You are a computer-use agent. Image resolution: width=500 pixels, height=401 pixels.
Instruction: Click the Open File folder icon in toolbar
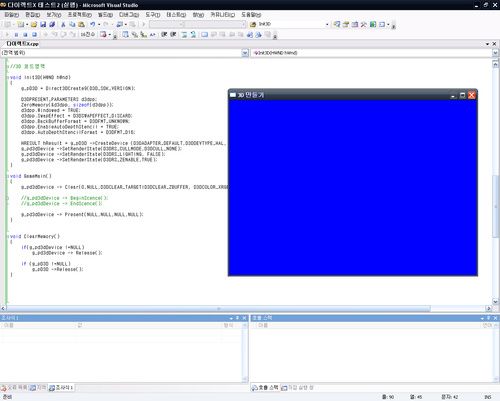coord(34,24)
